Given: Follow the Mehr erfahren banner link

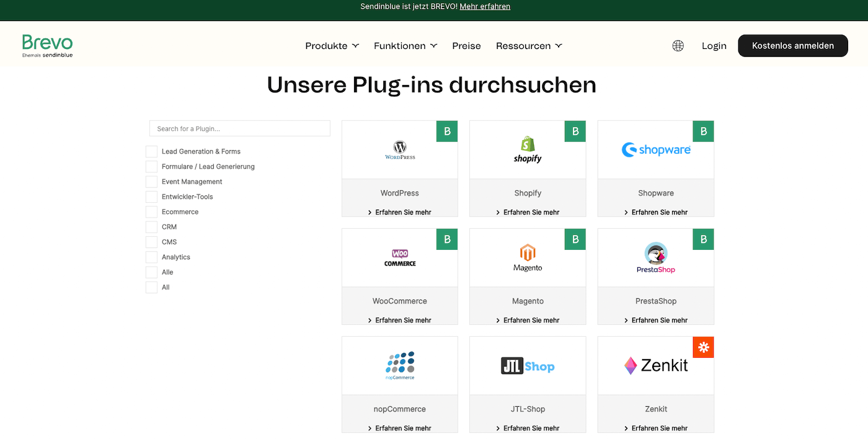Looking at the screenshot, I should tap(485, 6).
